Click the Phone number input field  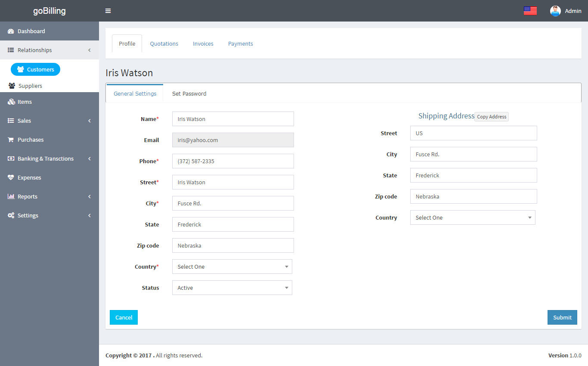click(x=232, y=161)
